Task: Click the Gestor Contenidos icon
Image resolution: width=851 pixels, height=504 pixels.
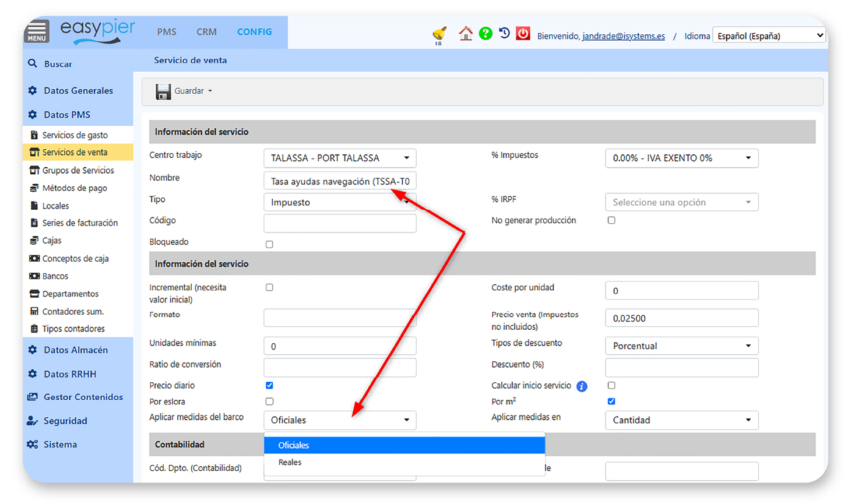Action: click(x=33, y=397)
